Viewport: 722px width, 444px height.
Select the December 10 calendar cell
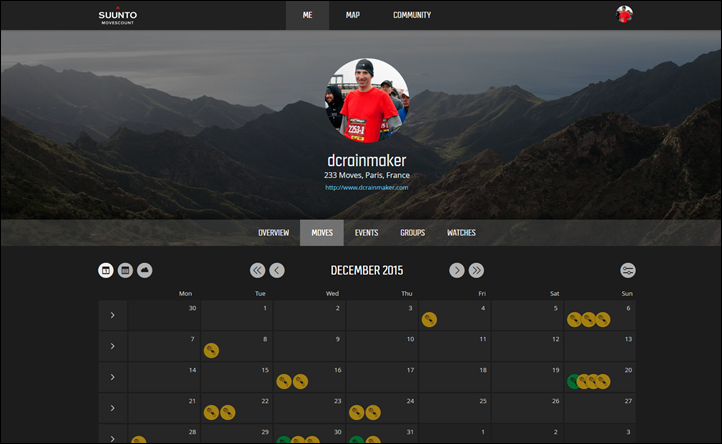[x=382, y=346]
